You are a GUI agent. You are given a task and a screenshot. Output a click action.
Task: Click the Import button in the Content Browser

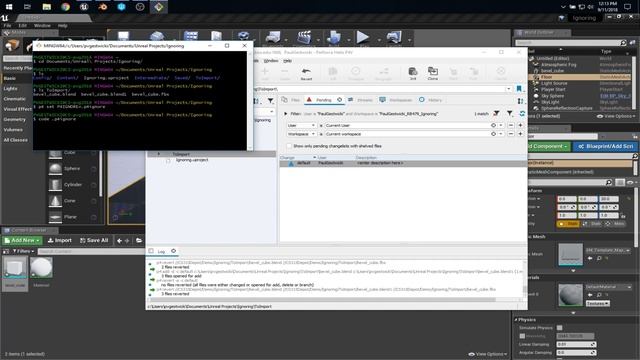coord(60,240)
